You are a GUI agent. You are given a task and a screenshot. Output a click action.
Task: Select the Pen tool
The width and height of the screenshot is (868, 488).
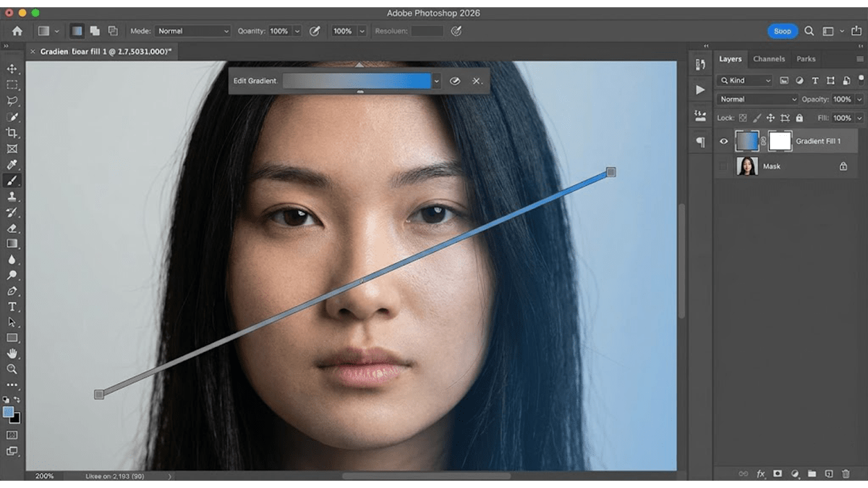tap(12, 291)
